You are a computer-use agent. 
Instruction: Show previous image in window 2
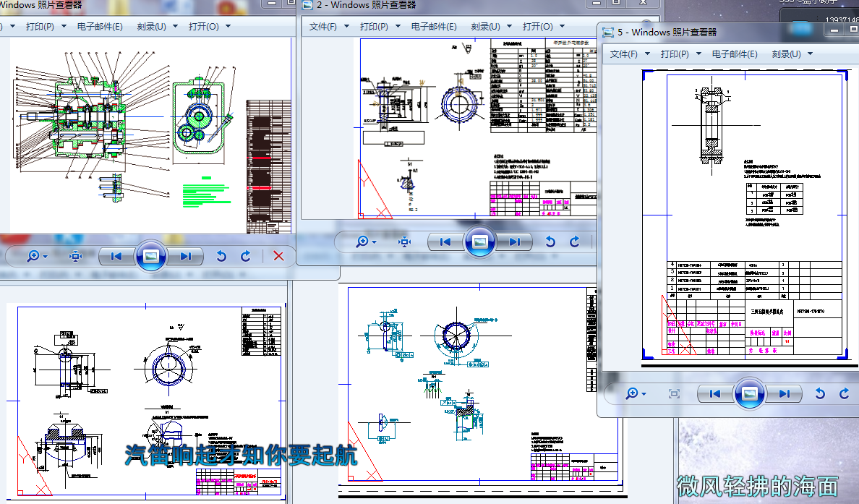coord(445,242)
